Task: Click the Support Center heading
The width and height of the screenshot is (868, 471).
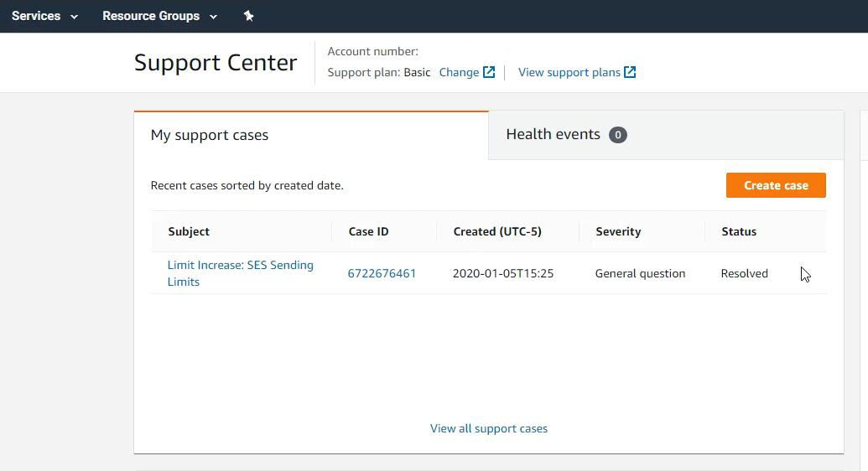Action: click(x=216, y=63)
